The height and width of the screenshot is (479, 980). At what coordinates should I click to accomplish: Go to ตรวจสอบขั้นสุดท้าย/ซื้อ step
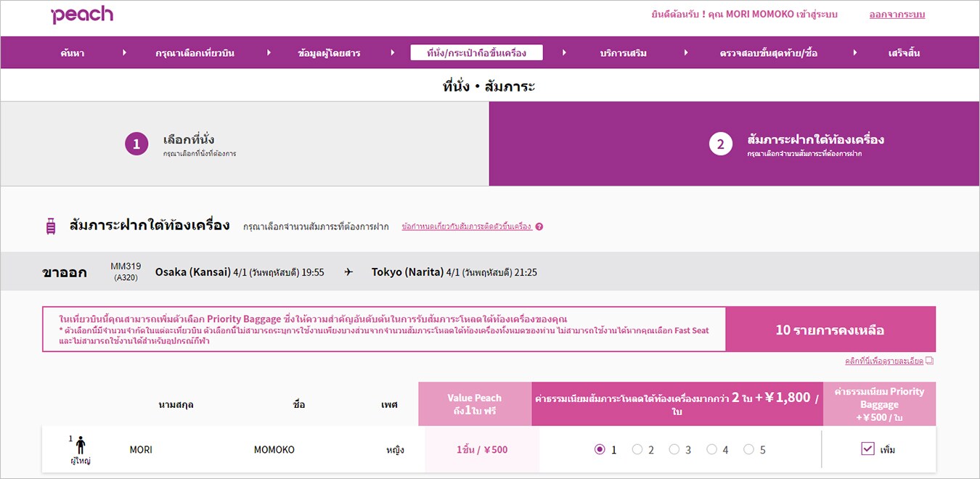769,53
